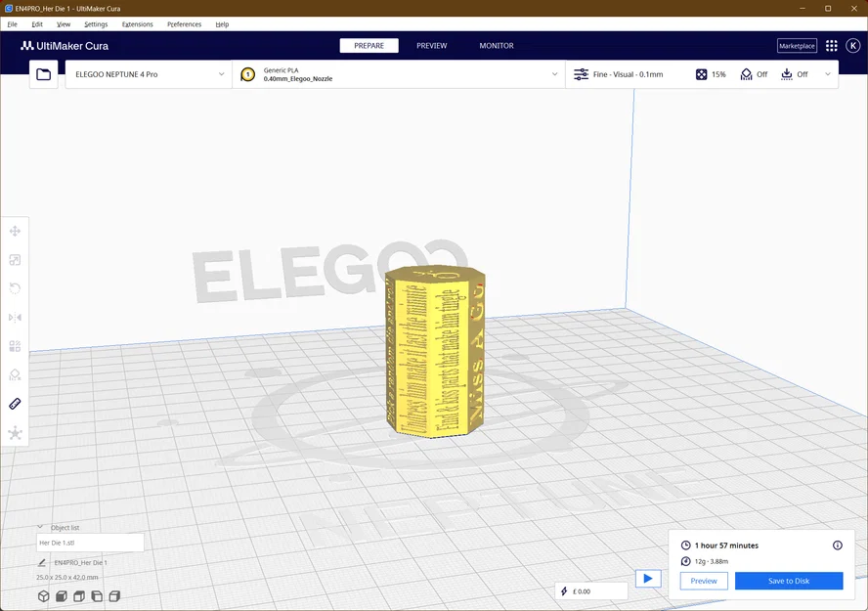Select the Move tool
Screen dimensions: 868x611
tap(15, 231)
